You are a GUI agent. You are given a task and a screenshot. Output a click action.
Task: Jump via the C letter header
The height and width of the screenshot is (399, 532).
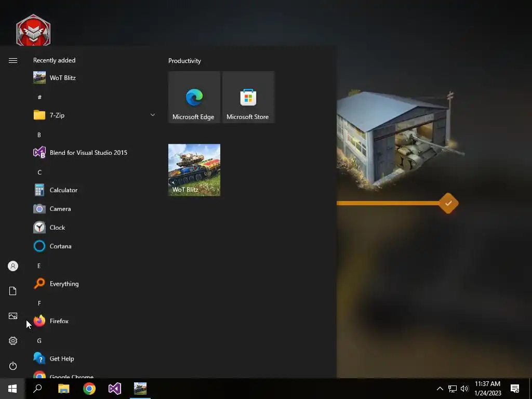39,172
